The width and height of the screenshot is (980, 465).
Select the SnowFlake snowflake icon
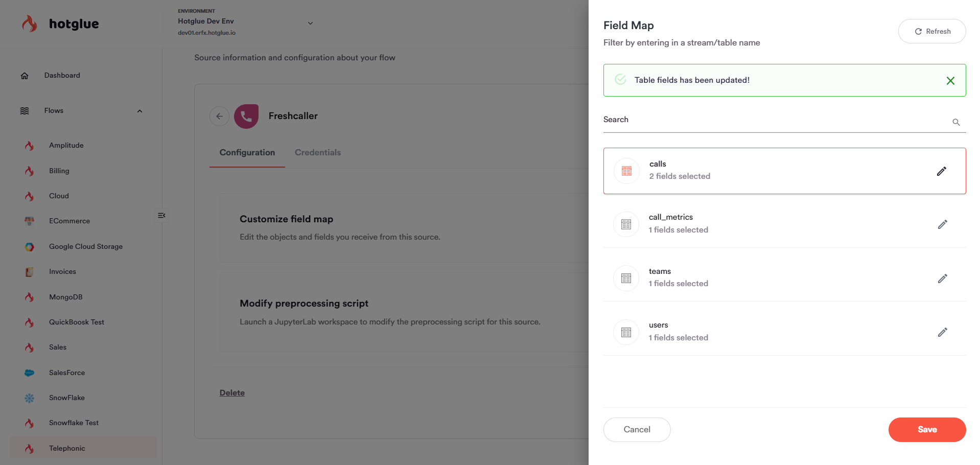(30, 398)
